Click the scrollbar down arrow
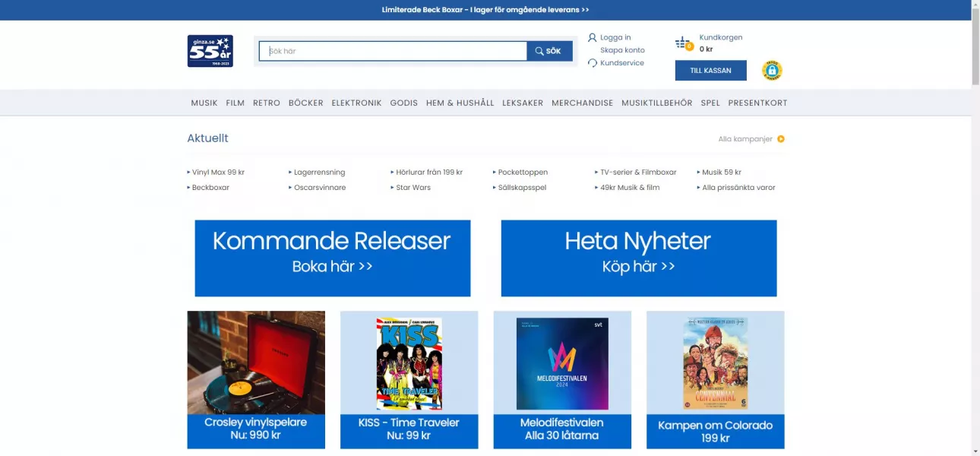Screen dimensions: 980x456 pos(975,451)
